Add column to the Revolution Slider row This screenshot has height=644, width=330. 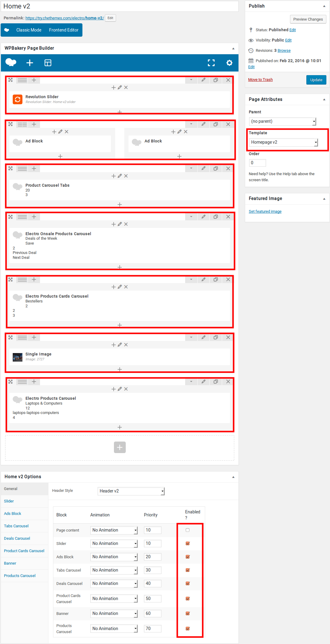(34, 80)
